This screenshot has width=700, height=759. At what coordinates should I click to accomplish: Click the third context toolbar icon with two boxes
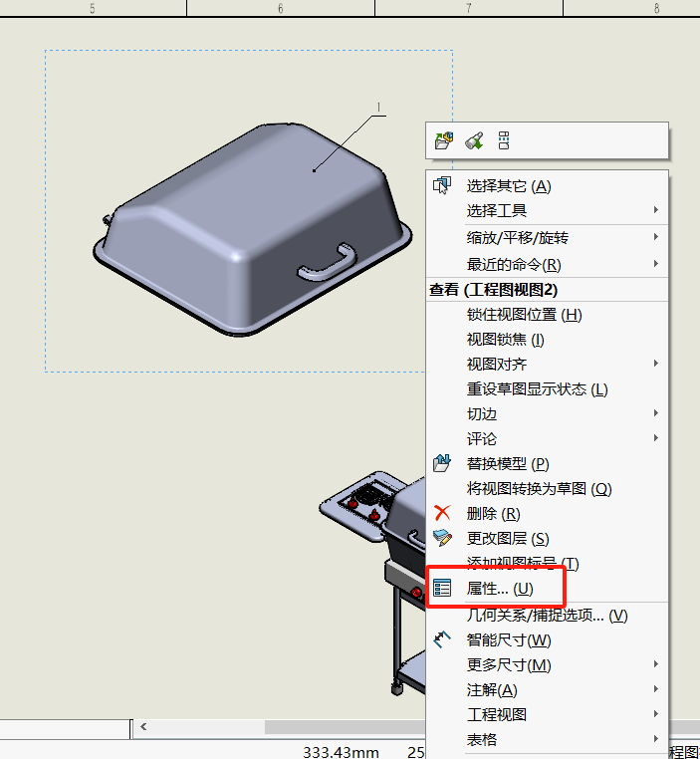504,140
